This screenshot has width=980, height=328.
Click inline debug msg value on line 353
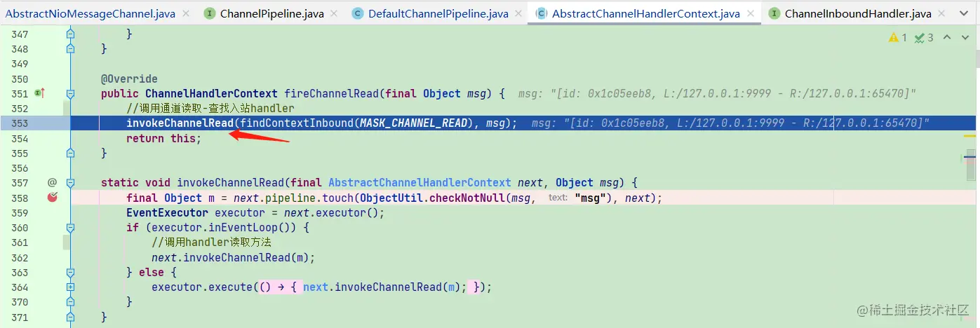point(730,123)
